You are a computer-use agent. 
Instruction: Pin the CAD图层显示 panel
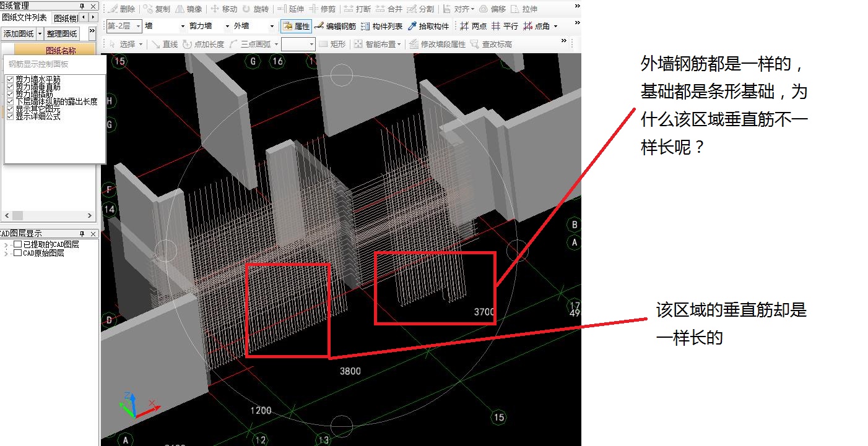click(82, 234)
